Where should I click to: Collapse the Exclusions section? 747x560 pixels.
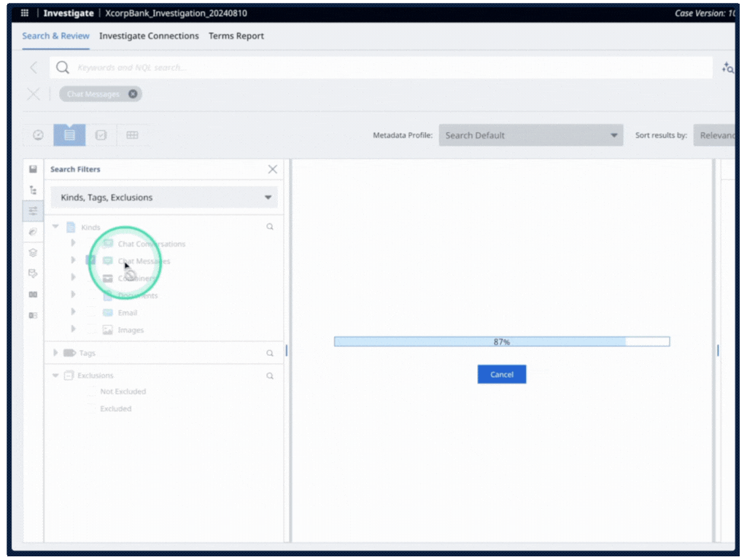pyautogui.click(x=55, y=376)
